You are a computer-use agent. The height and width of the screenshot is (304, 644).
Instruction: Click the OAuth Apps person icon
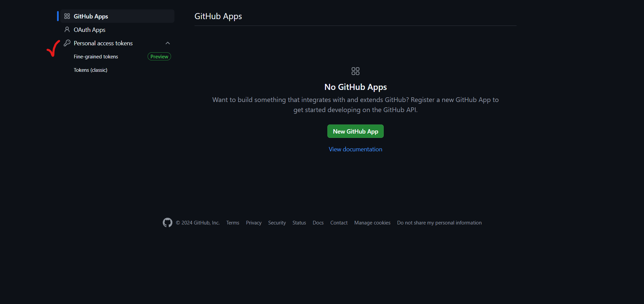[67, 30]
